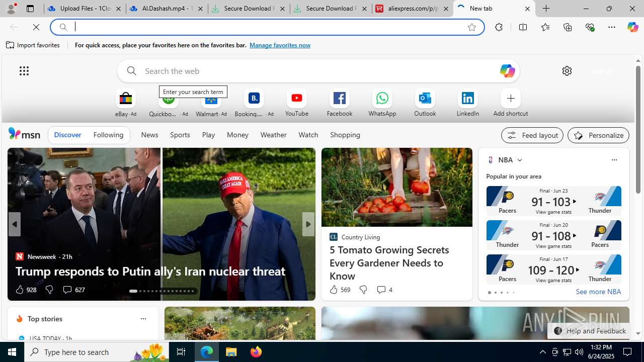The image size is (644, 362).
Task: Open tab actions menu icon
Action: click(x=30, y=9)
